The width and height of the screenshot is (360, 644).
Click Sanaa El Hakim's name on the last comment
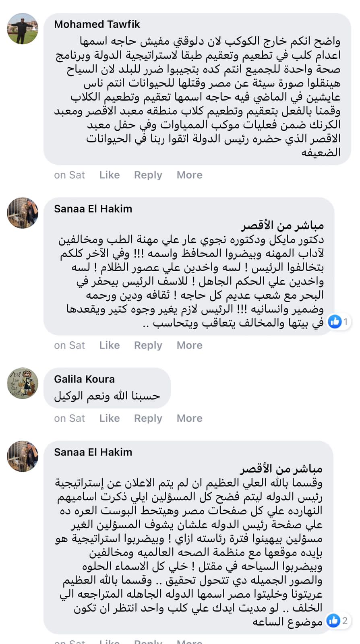[93, 452]
